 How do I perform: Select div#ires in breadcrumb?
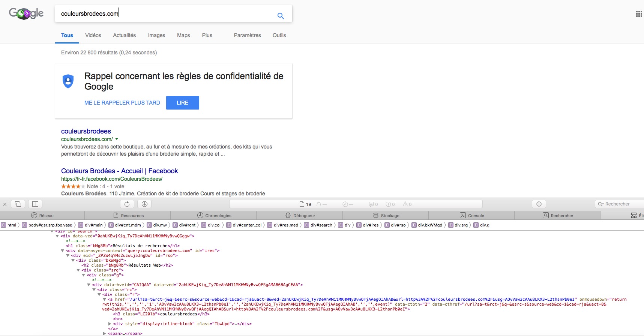point(368,225)
